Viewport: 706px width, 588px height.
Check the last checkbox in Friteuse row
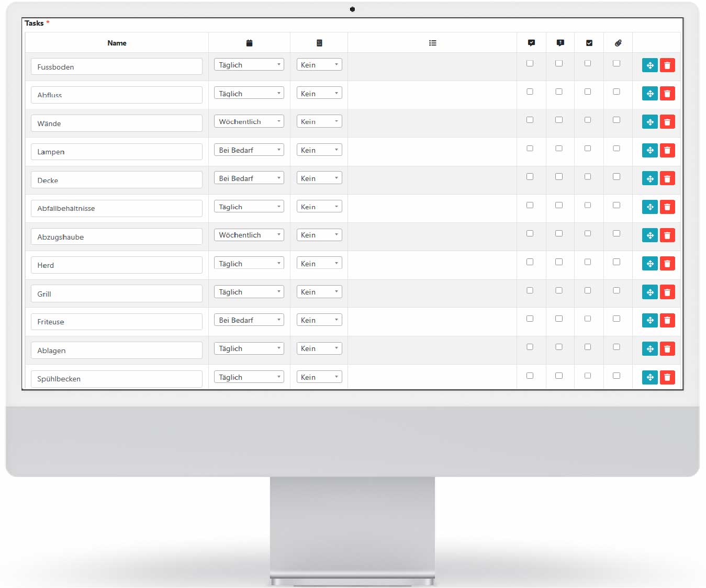[617, 319]
